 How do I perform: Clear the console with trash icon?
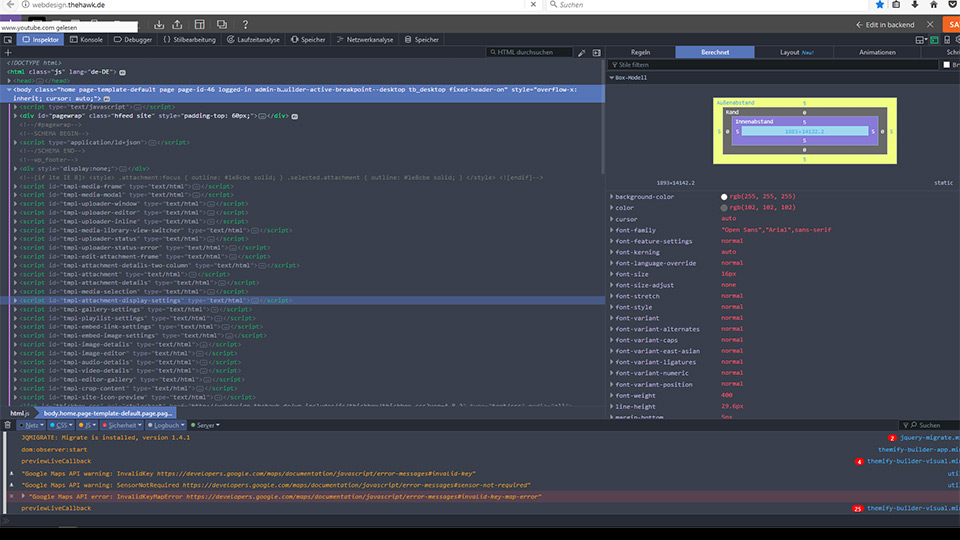tap(7, 425)
